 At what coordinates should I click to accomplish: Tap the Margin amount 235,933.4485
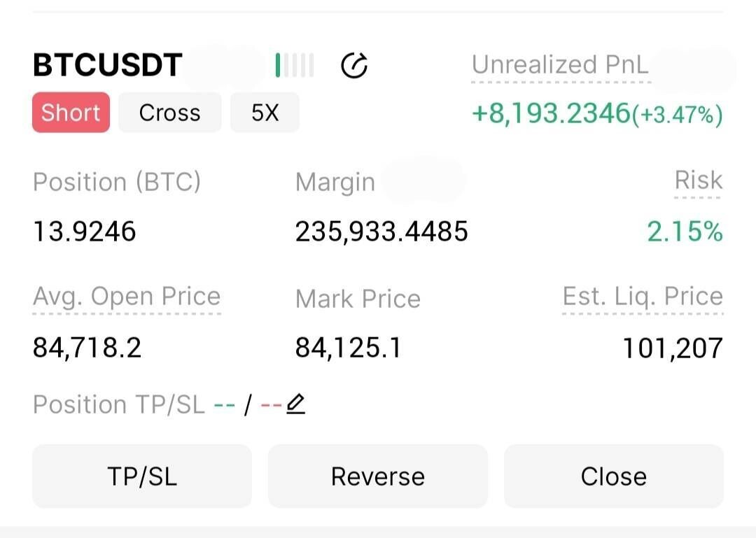(x=381, y=232)
